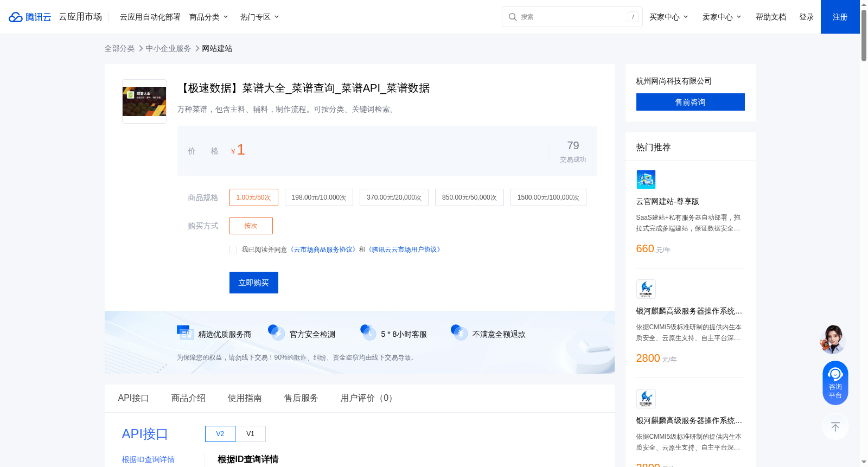This screenshot has width=868, height=467.
Task: Go to 全部分类 breadcrumb
Action: pyautogui.click(x=119, y=48)
